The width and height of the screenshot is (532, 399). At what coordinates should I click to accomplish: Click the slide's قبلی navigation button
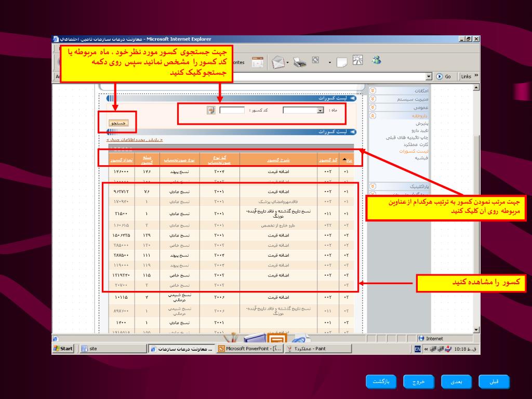[494, 382]
